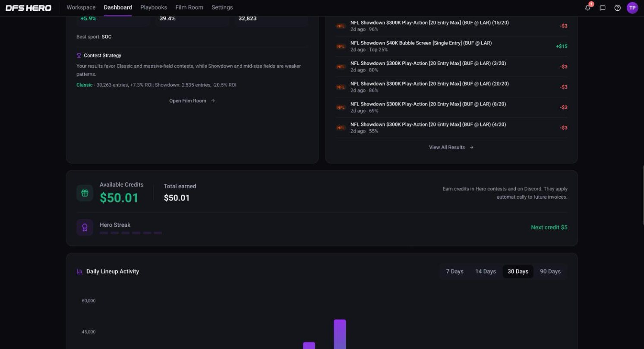Image resolution: width=644 pixels, height=349 pixels.
Task: Click the arrow next to Open Film Room
Action: pos(213,101)
